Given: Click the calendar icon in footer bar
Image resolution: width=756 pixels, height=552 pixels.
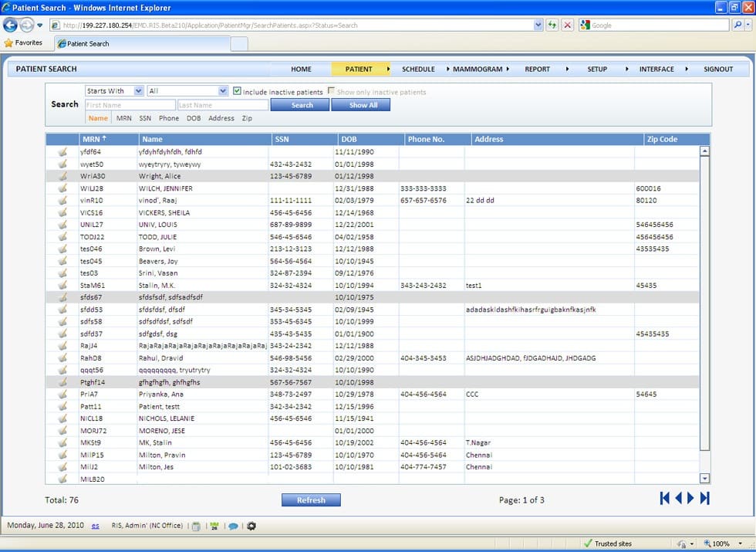Looking at the screenshot, I should pos(214,526).
